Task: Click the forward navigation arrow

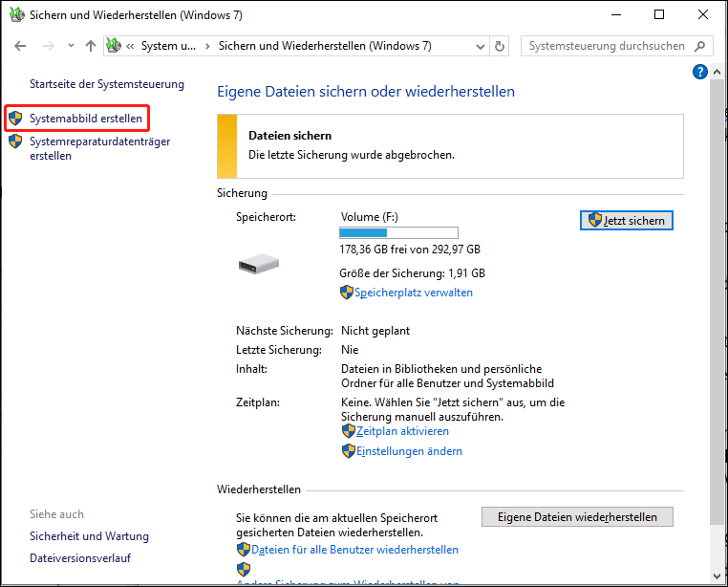Action: coord(49,46)
